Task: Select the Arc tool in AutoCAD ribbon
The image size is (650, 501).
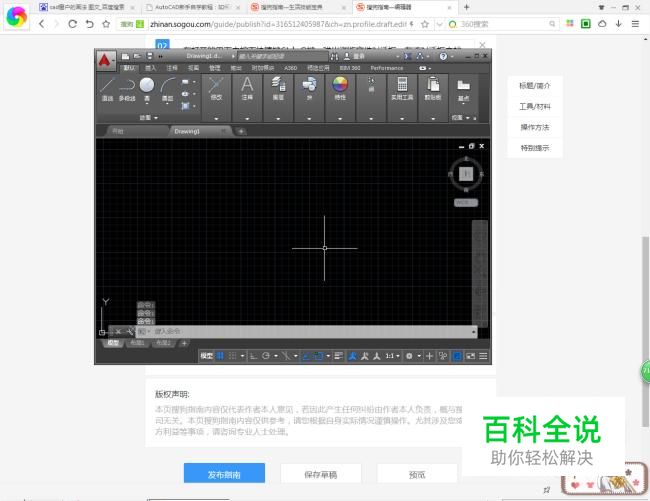Action: click(167, 89)
